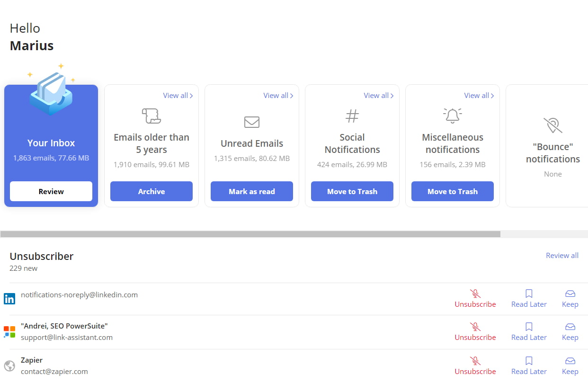
Task: Click the Bounce notifications crossed pin icon
Action: click(552, 125)
